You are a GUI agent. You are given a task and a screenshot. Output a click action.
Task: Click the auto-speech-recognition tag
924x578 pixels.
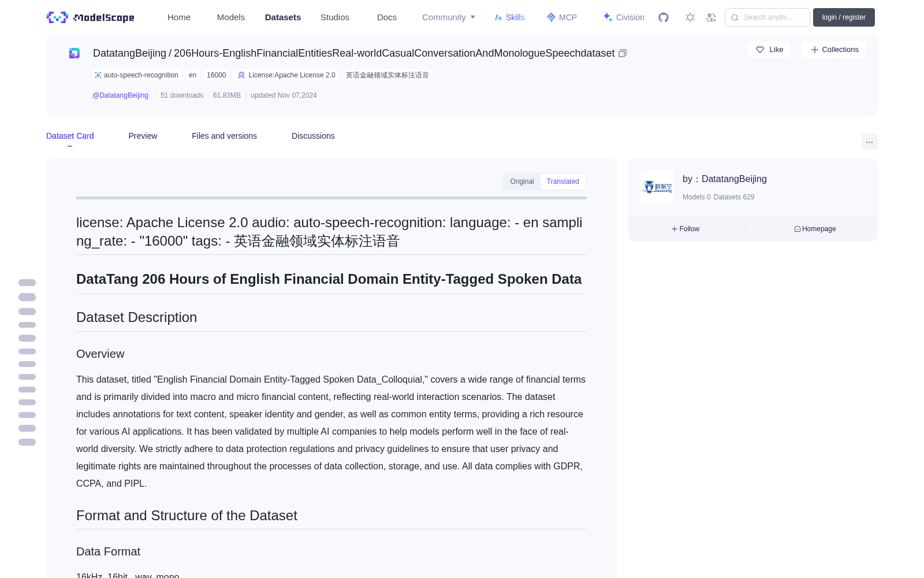click(x=137, y=75)
